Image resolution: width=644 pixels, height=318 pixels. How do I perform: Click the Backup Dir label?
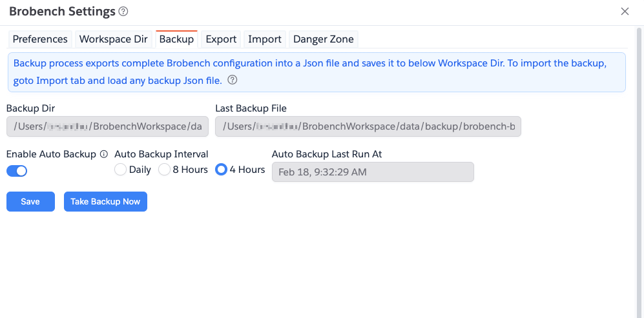tap(31, 108)
